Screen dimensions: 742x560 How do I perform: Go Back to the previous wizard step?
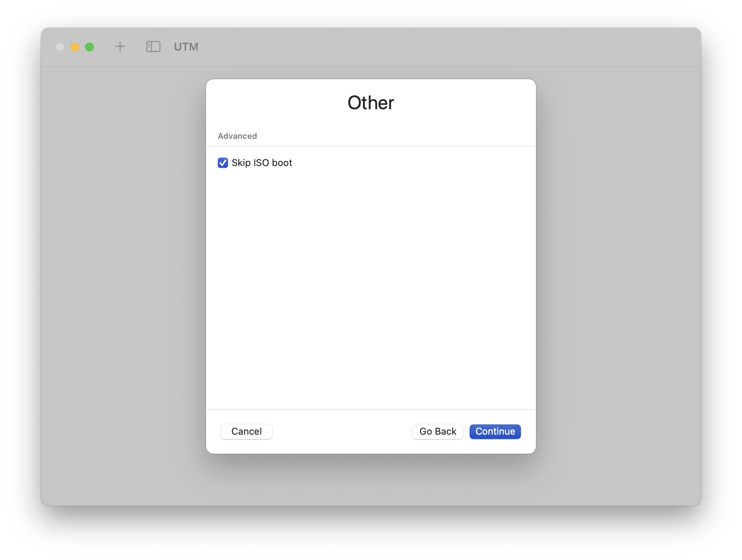tap(437, 431)
